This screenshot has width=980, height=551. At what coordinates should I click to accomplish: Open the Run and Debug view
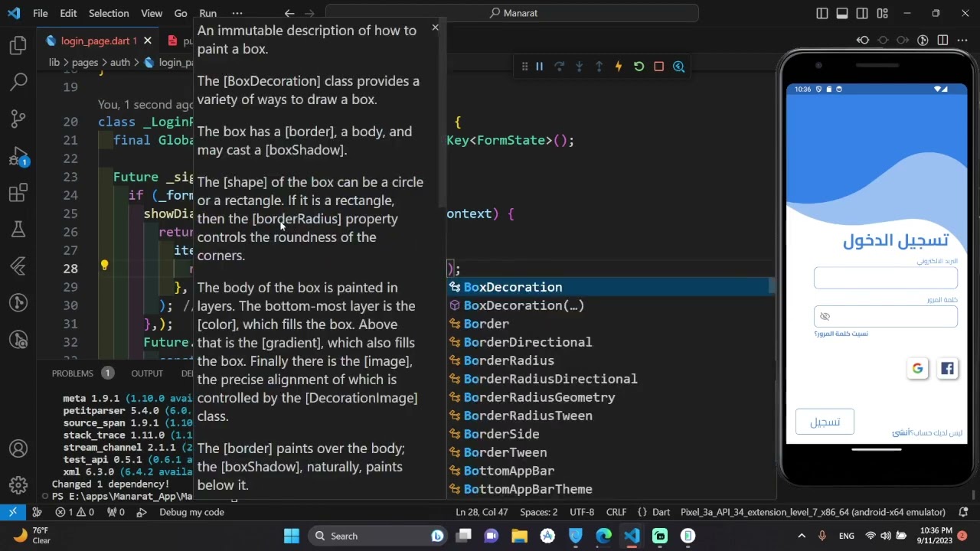[x=18, y=157]
